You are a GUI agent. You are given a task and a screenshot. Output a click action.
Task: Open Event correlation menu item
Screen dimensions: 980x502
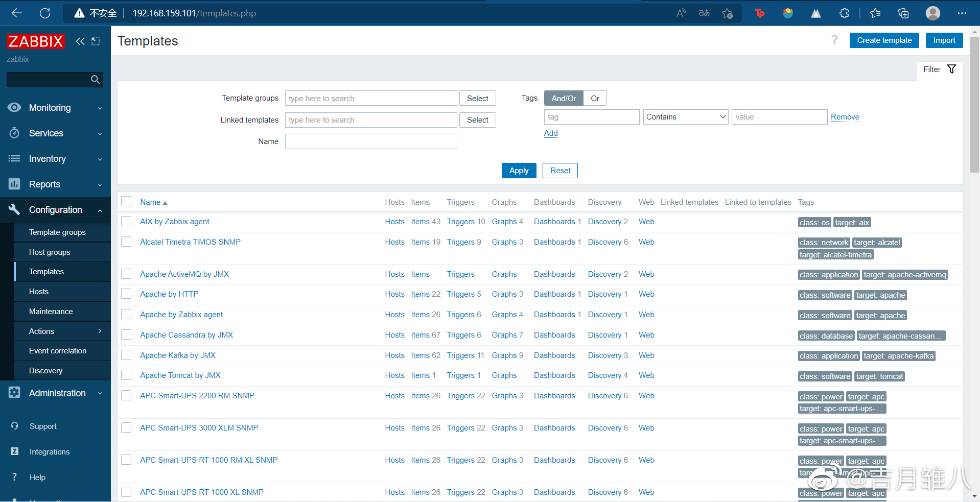(x=62, y=351)
